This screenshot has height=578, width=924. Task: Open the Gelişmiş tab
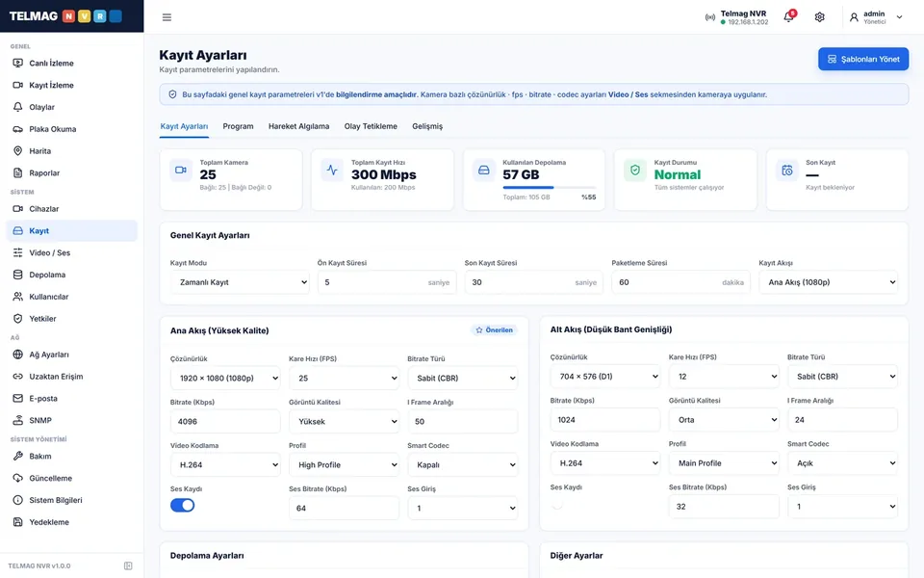[x=427, y=126]
